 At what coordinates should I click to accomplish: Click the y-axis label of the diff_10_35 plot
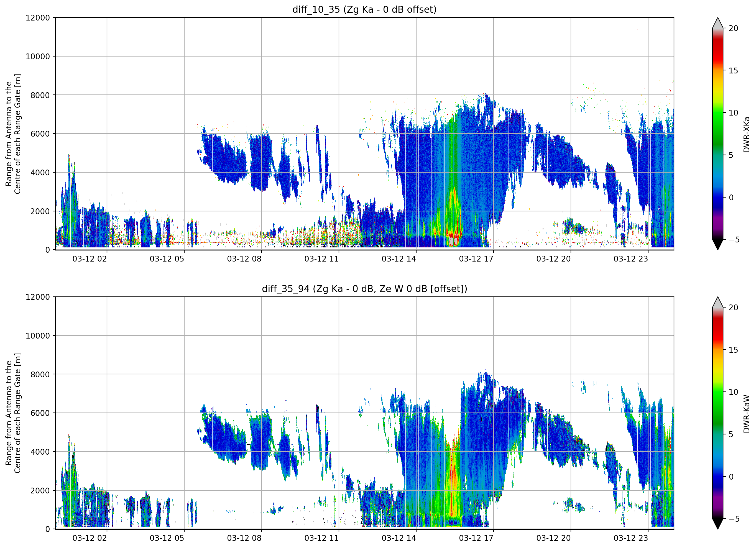(13, 134)
